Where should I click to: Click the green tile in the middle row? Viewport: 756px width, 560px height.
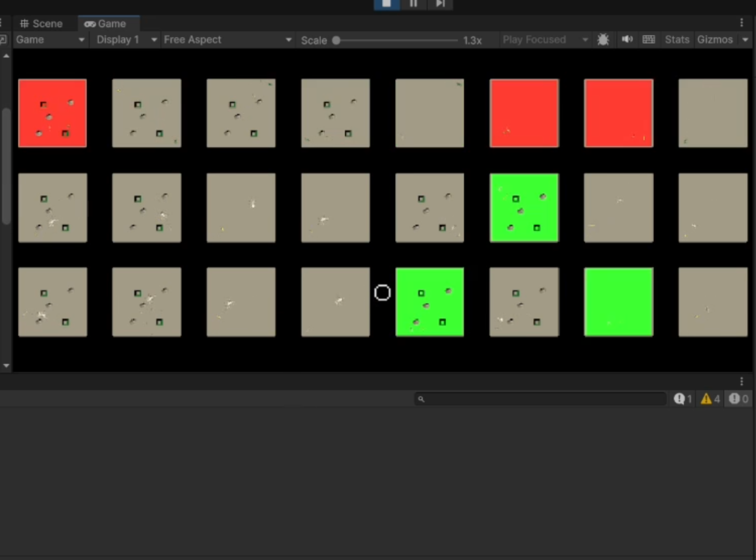524,208
